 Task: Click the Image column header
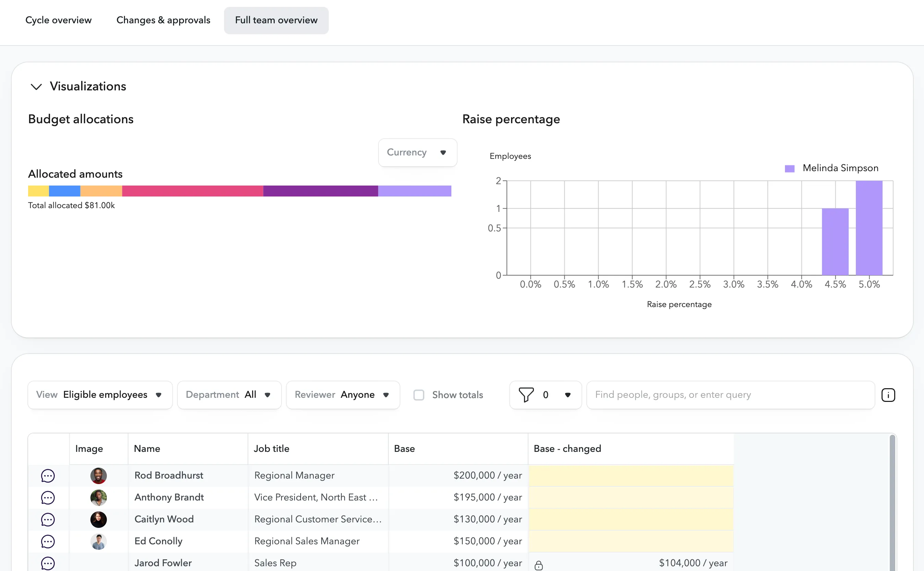(99, 449)
